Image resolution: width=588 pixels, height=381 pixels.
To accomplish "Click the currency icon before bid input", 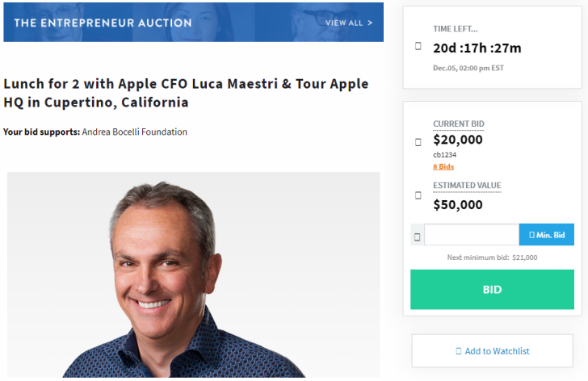I will coord(417,237).
